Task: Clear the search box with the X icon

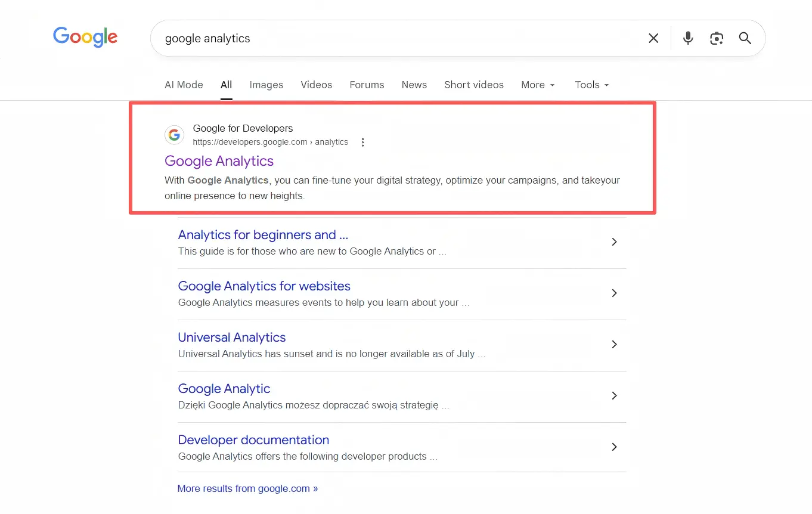Action: 653,38
